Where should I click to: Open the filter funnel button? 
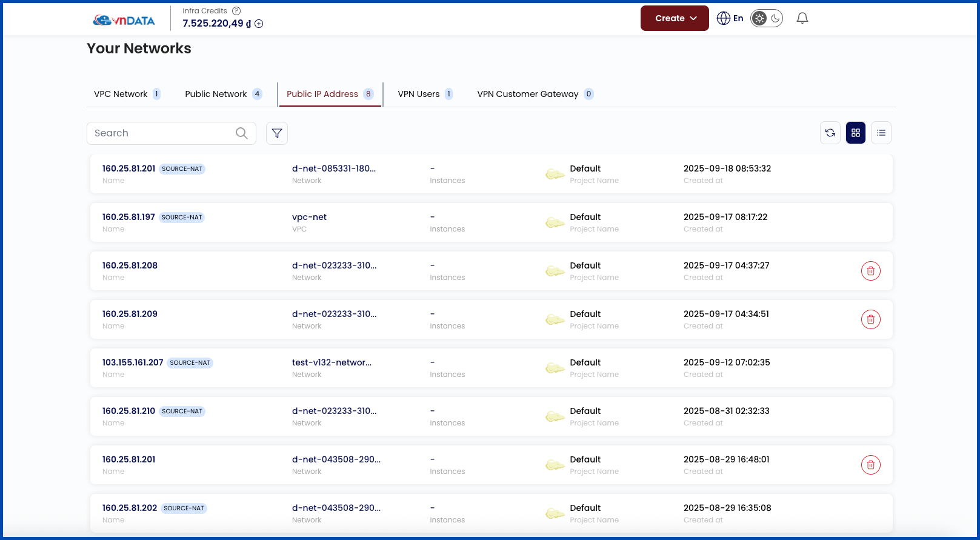(277, 133)
